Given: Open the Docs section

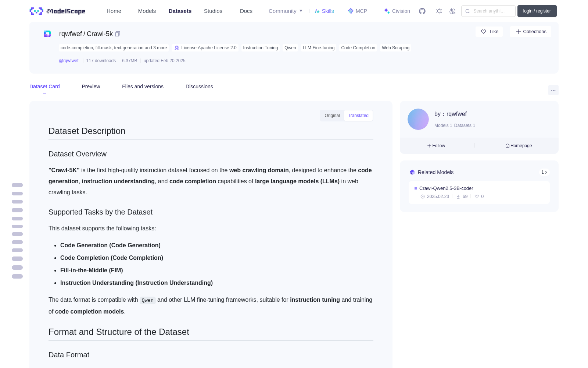Looking at the screenshot, I should point(246,11).
